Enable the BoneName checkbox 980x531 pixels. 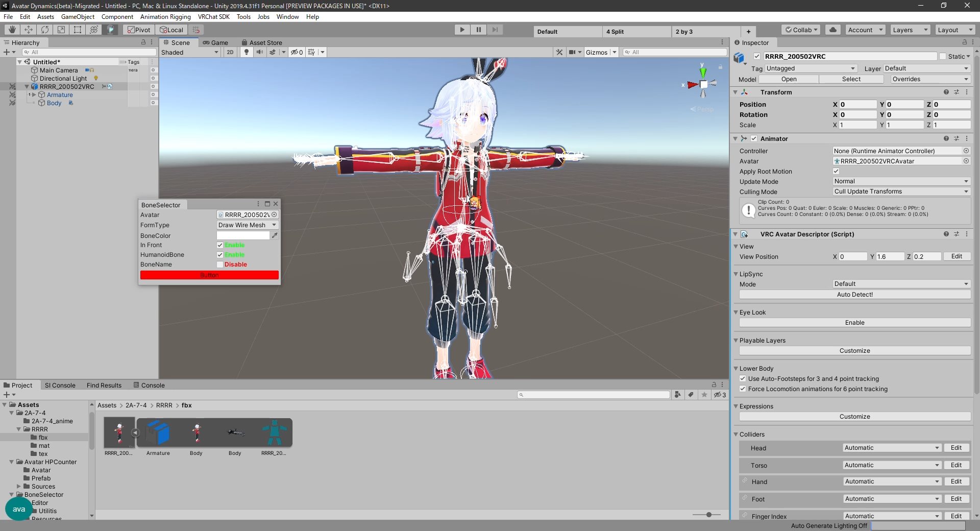[220, 264]
